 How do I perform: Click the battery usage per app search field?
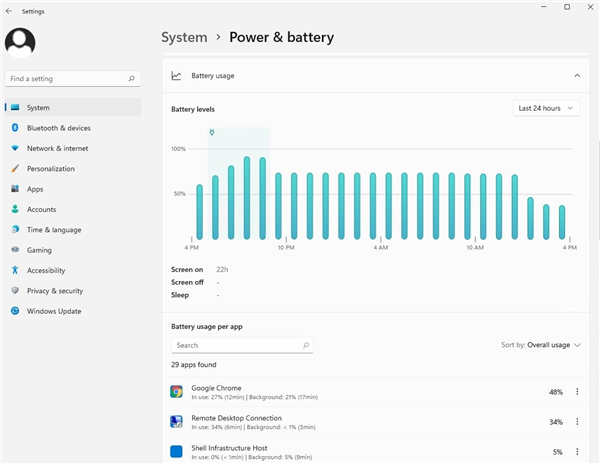pyautogui.click(x=241, y=345)
